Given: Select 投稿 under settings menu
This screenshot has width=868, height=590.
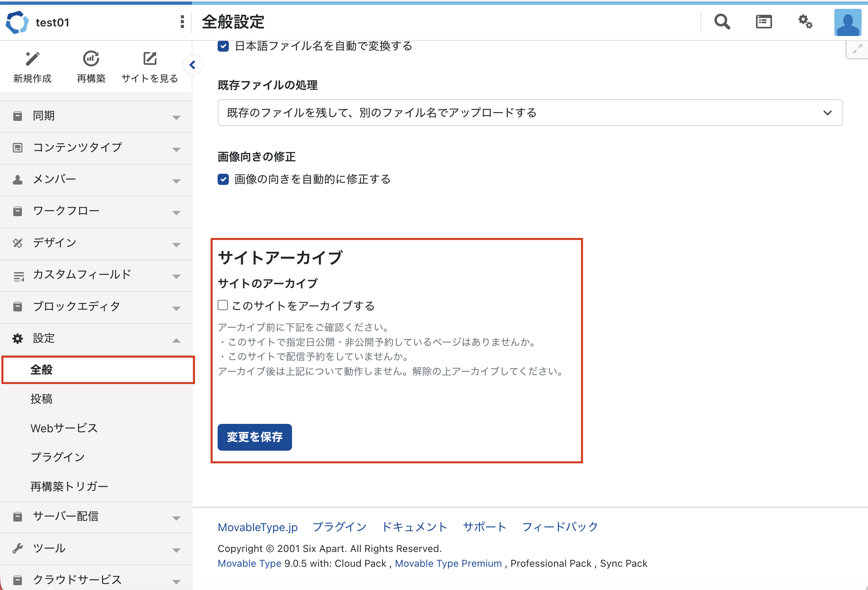Looking at the screenshot, I should pos(42,399).
